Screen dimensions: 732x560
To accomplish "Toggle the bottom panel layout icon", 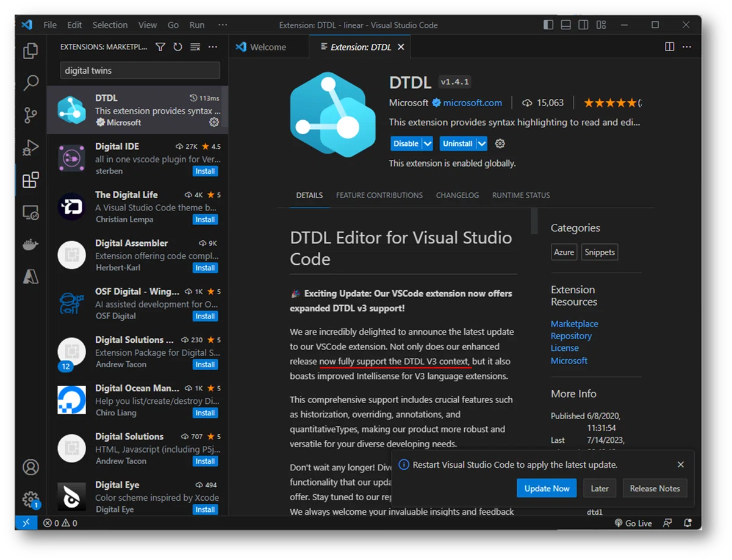I will point(566,25).
